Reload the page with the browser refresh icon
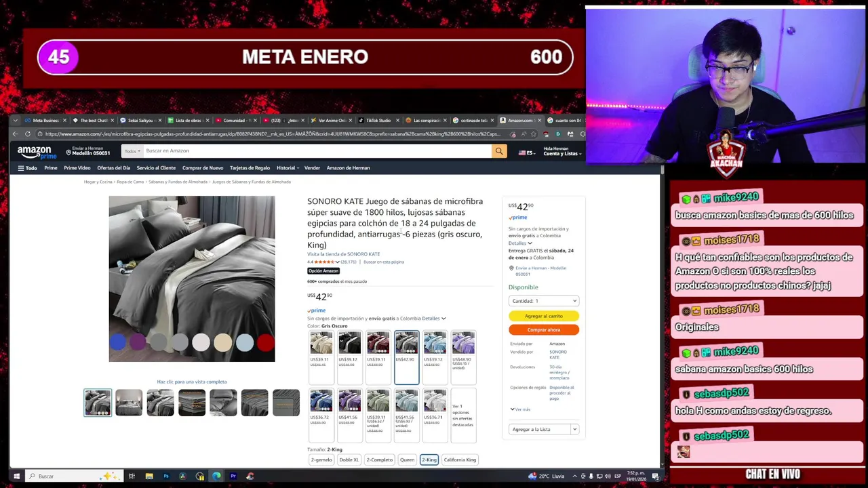This screenshot has width=868, height=488. pyautogui.click(x=28, y=134)
